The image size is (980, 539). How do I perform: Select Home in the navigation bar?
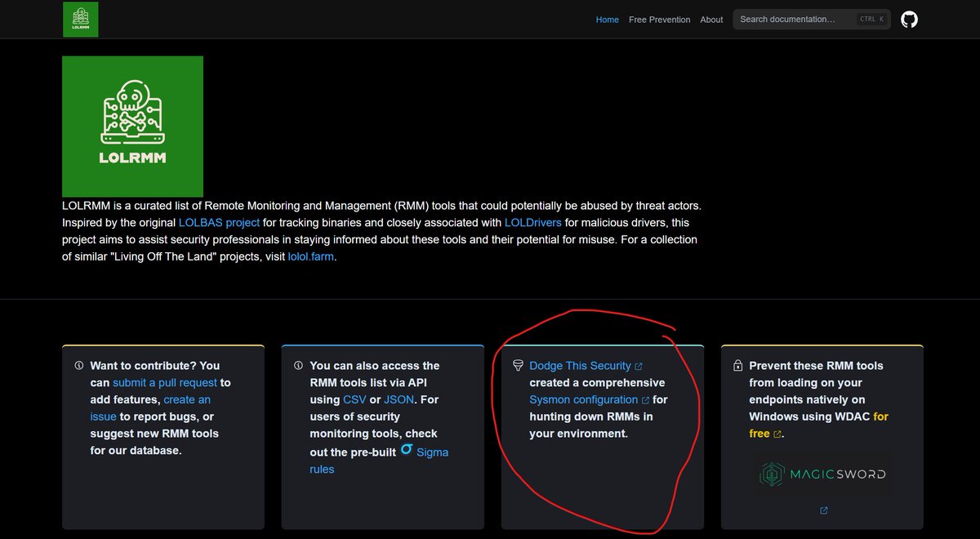(x=607, y=19)
